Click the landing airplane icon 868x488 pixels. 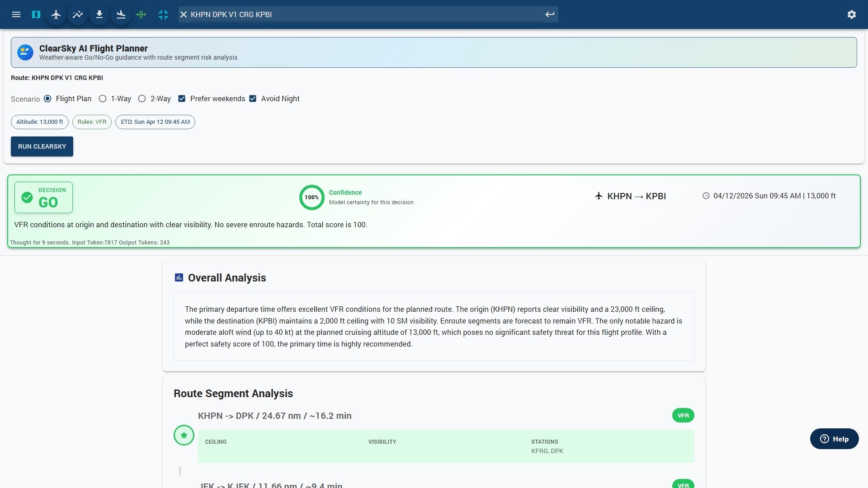(x=121, y=14)
